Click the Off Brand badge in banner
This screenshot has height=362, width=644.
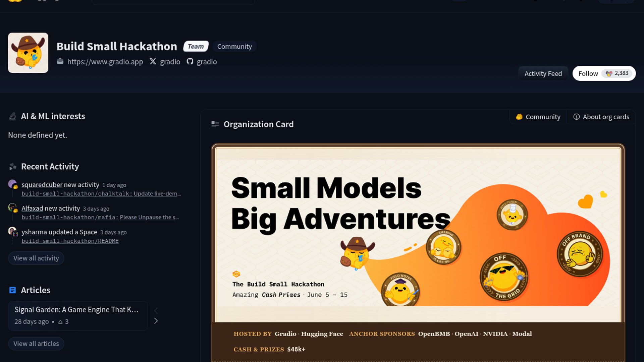point(580,254)
